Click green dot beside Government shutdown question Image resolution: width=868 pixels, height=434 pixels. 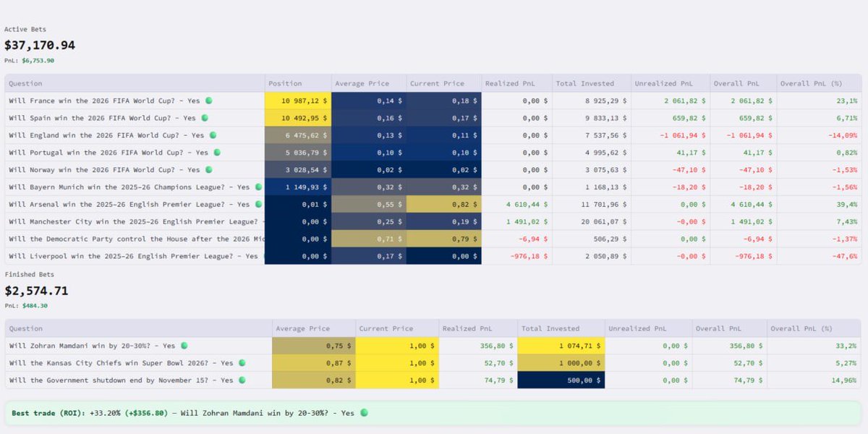242,380
